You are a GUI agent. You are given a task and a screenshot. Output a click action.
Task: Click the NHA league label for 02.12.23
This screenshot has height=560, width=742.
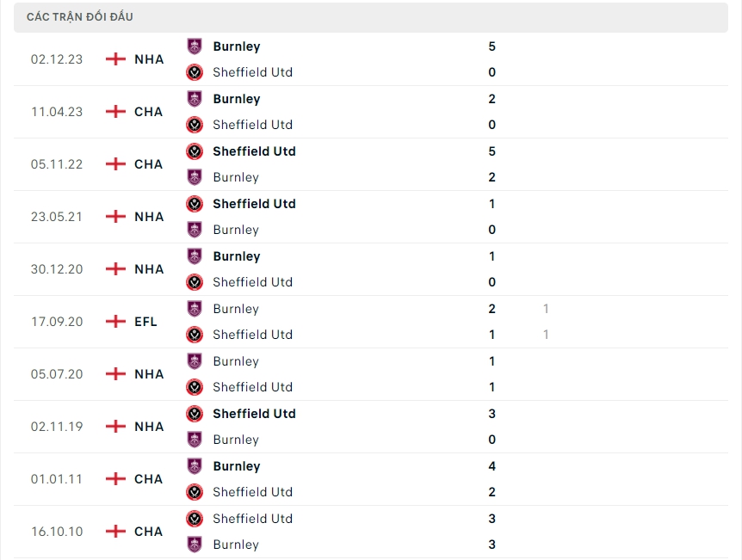[x=149, y=59]
